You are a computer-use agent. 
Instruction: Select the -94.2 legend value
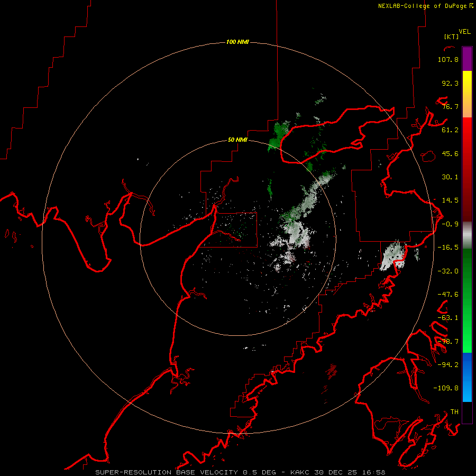448,365
